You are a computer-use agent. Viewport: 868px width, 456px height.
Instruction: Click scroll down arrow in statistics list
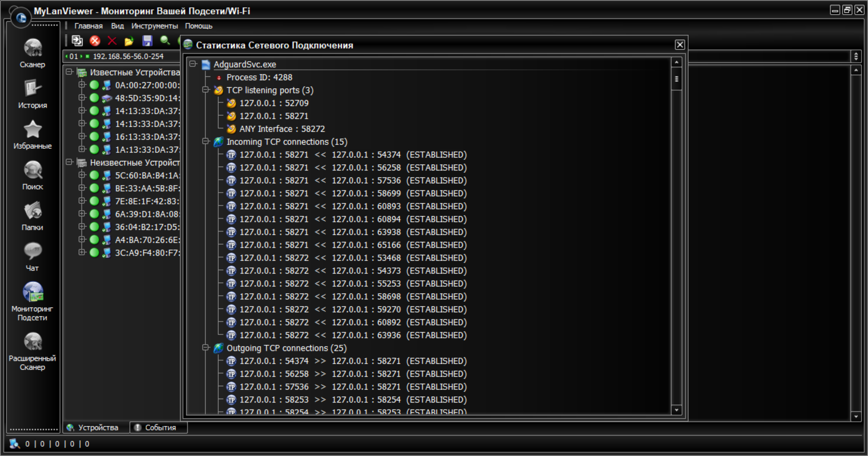click(x=676, y=410)
